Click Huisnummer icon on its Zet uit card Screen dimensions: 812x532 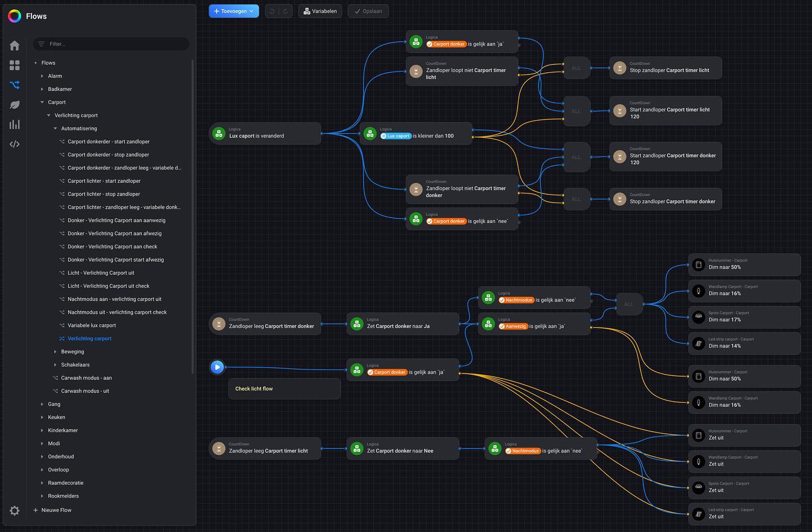click(x=699, y=436)
